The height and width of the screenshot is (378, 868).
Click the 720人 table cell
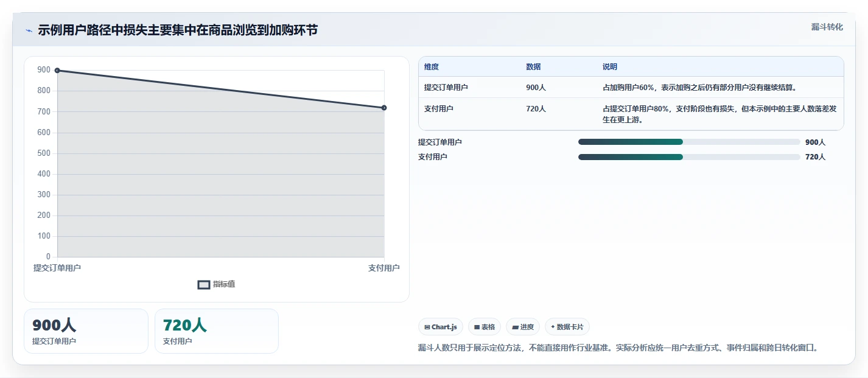[536, 109]
